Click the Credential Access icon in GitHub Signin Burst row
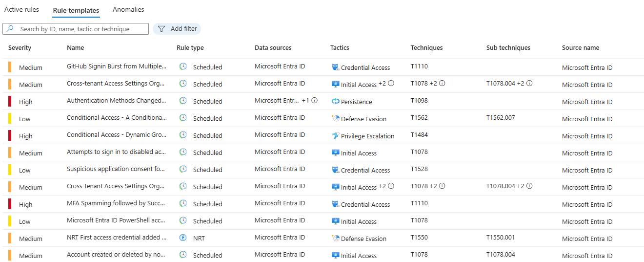This screenshot has width=644, height=262. click(335, 67)
